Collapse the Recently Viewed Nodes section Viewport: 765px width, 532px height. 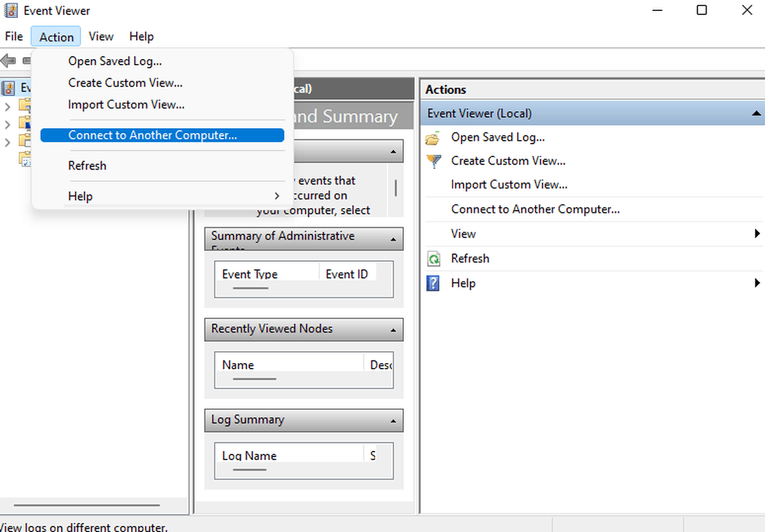[393, 330]
